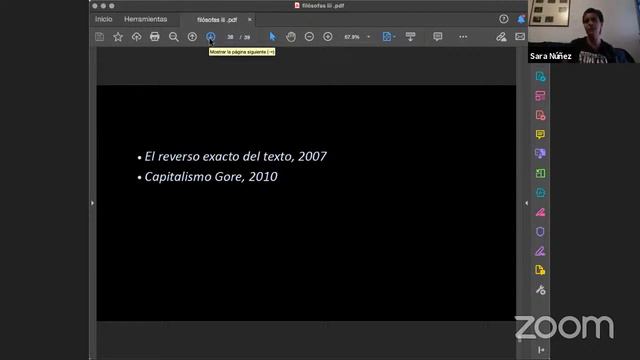Click the slide text El reverso exacto del texto, 2007
Image resolution: width=640 pixels, height=360 pixels.
236,156
